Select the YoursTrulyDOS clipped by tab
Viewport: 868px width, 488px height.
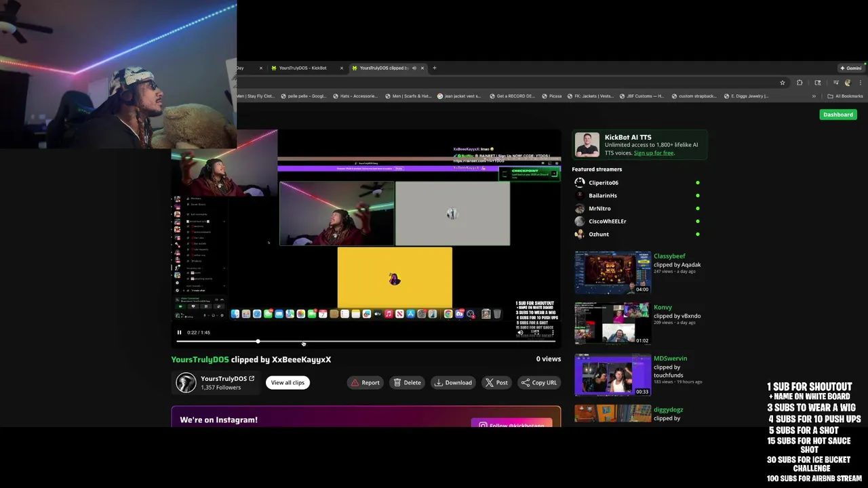[384, 68]
